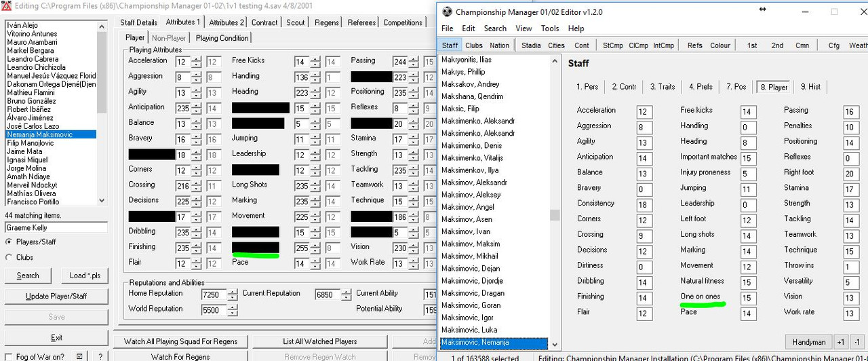Switch to Playing Condition sub-tab
Image resolution: width=868 pixels, height=361 pixels.
(222, 38)
